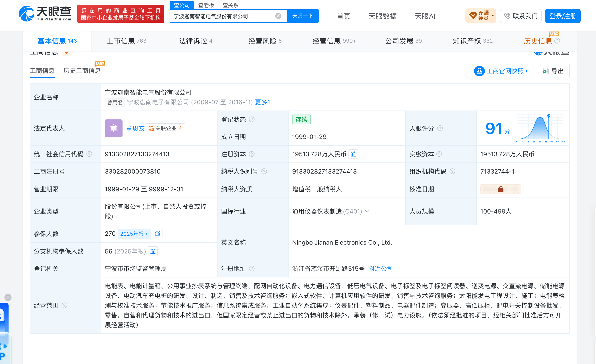Switch search mode to 查老板

point(206,5)
